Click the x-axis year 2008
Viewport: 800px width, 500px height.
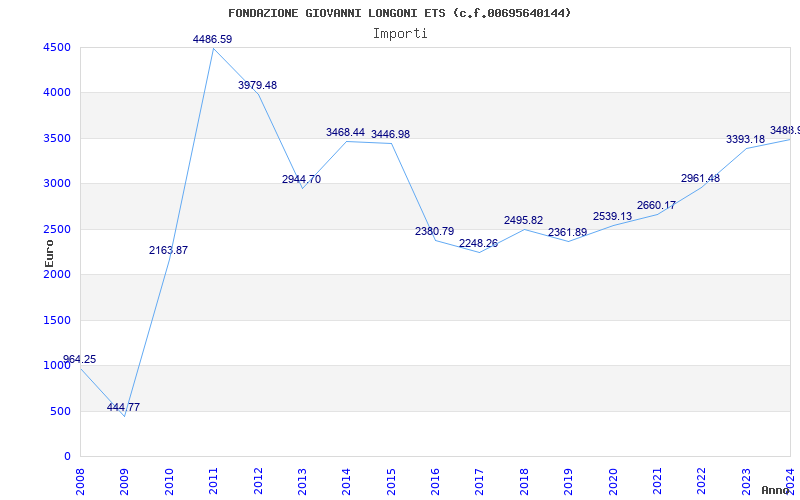[80, 481]
